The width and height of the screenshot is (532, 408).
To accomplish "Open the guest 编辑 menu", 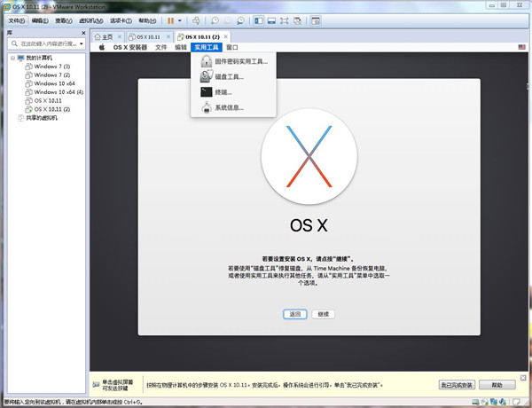I will tap(181, 47).
